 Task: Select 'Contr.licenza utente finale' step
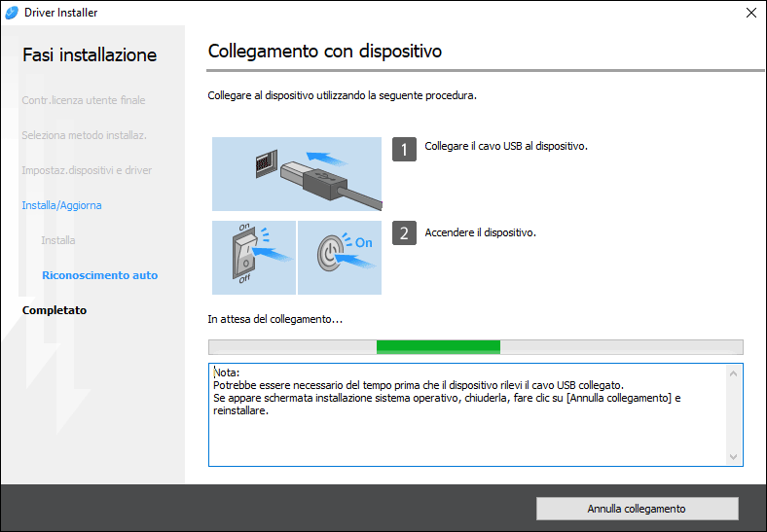click(84, 100)
